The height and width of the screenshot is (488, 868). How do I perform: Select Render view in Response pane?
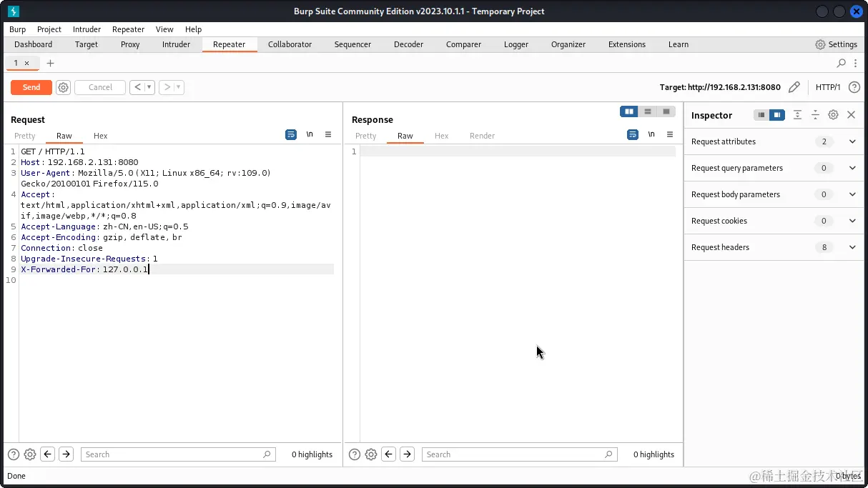[x=482, y=136]
